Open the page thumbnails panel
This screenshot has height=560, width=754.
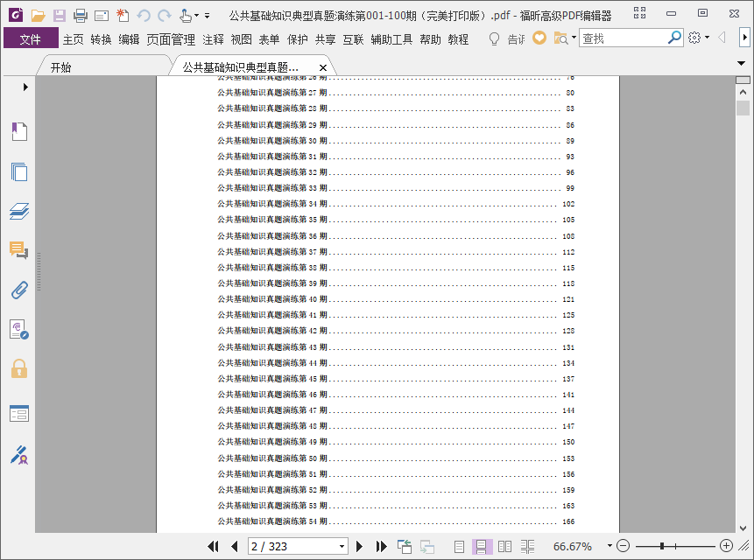tap(19, 171)
